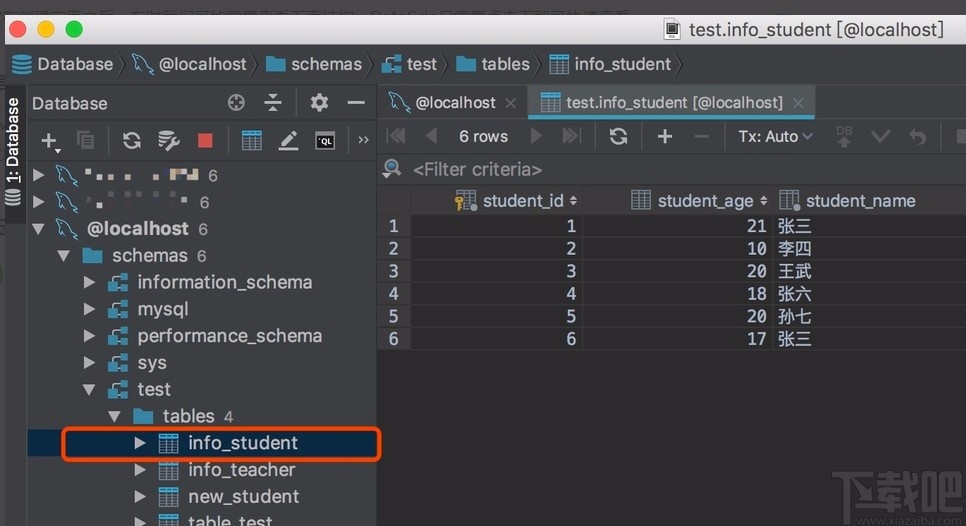Expand performance_schema node

point(89,336)
